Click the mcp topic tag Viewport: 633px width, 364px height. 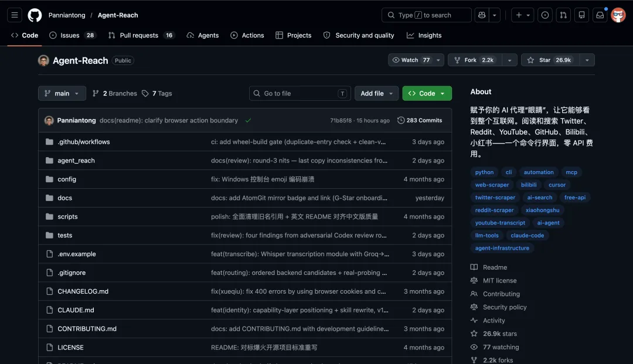tap(571, 172)
